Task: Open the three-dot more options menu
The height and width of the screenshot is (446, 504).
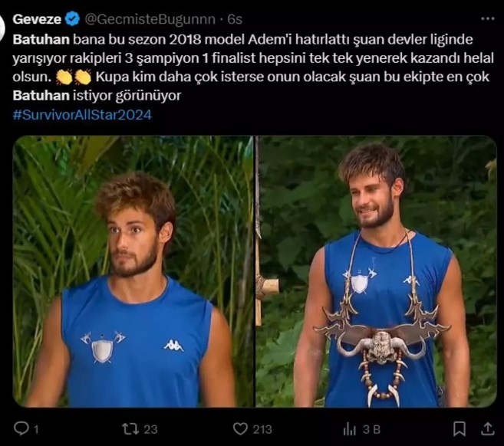Action: coord(487,19)
